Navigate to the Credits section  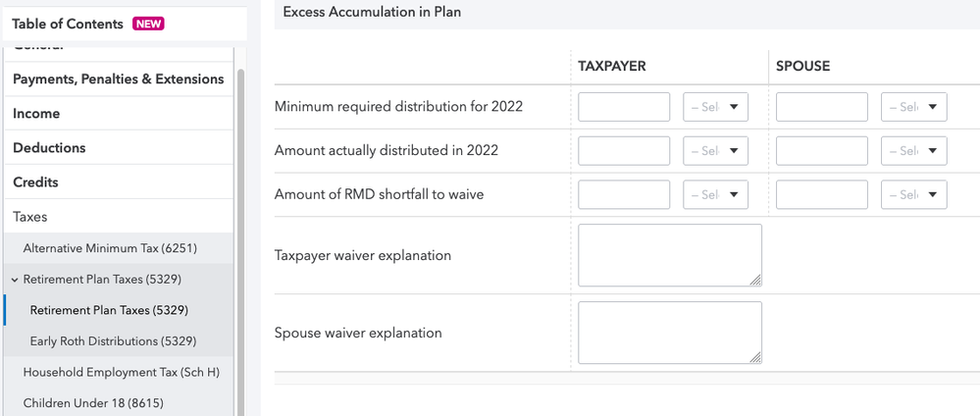35,182
